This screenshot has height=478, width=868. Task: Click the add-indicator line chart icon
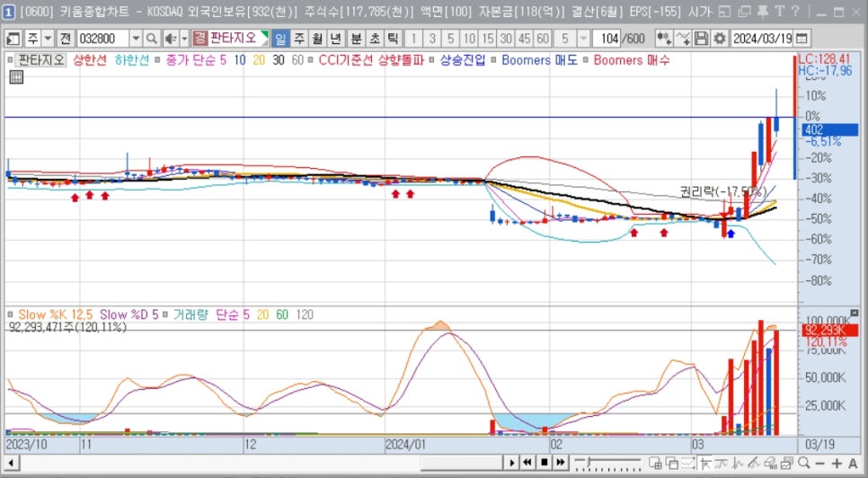(683, 38)
